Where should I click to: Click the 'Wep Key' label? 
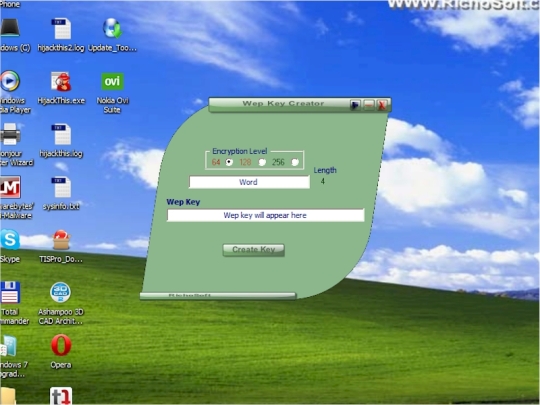(183, 202)
